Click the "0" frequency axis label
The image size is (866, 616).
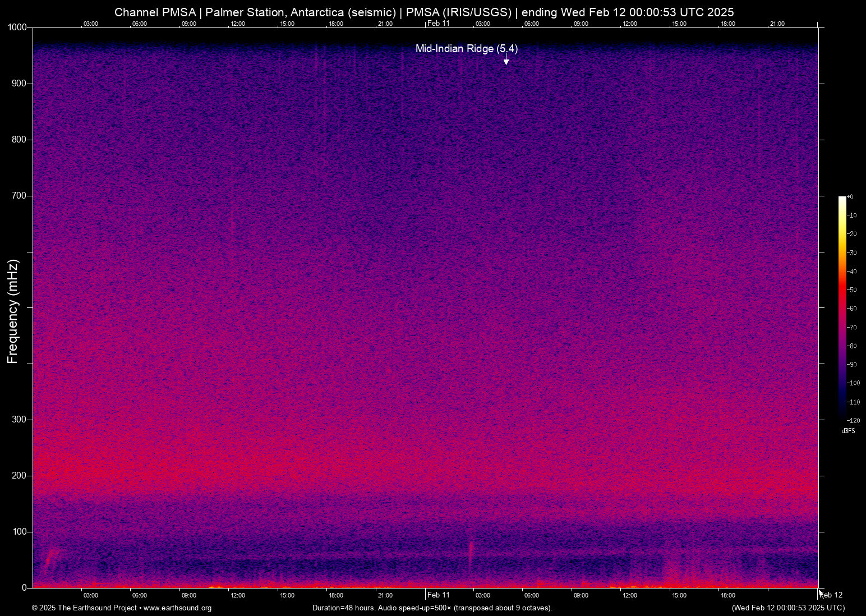click(x=24, y=588)
